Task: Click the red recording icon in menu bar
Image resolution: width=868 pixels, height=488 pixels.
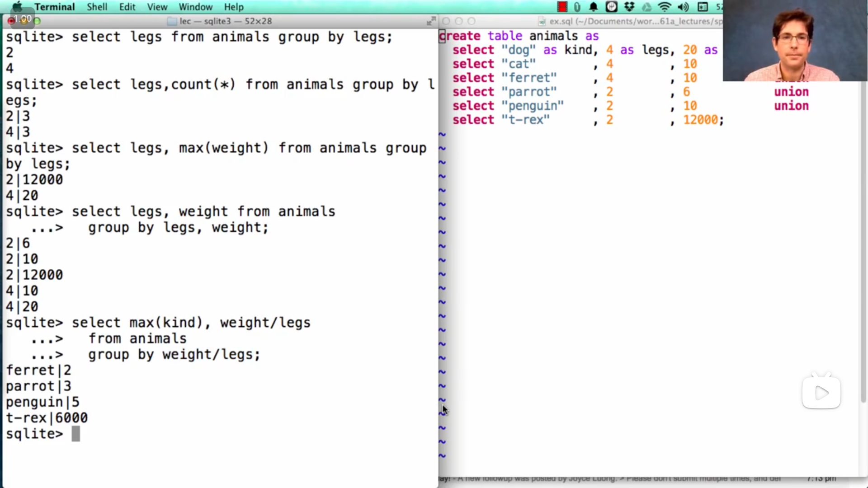Action: [562, 7]
